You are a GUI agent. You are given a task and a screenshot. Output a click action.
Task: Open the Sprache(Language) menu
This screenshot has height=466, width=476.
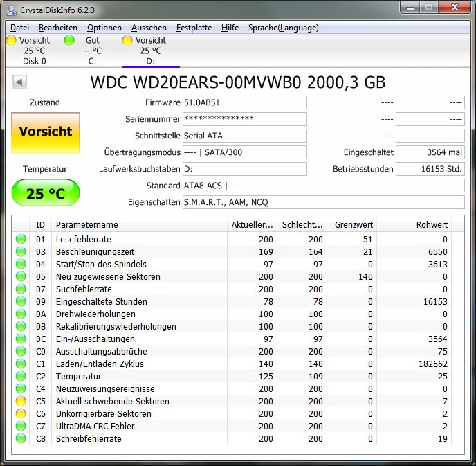(x=284, y=28)
